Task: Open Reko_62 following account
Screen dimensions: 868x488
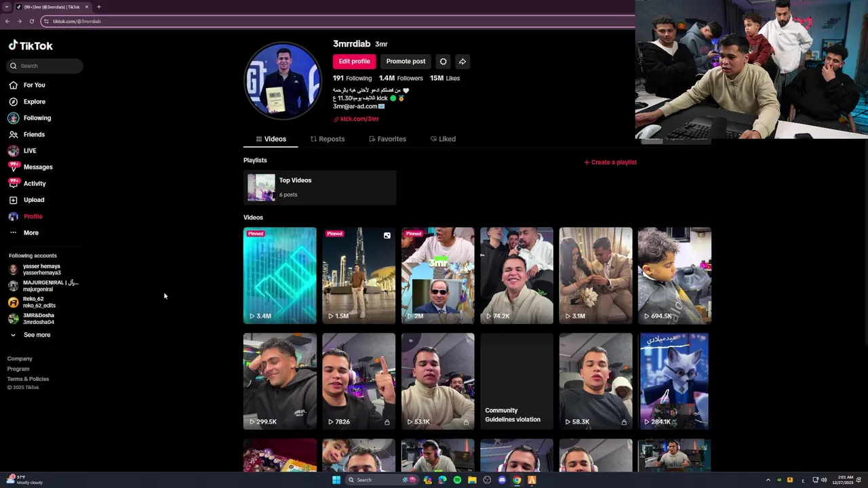Action: click(33, 302)
